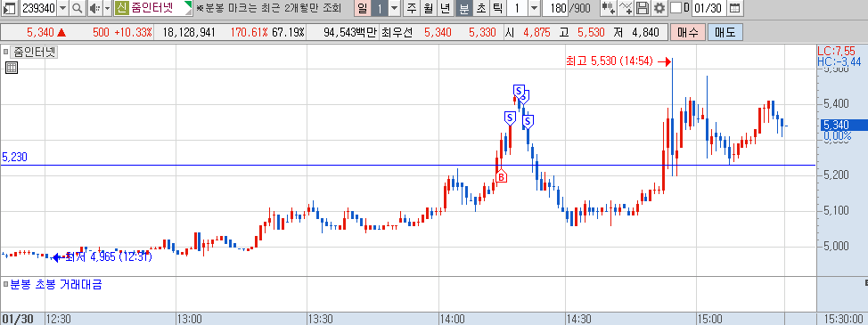868x325 pixels.
Task: Click the window layout icon at far left
Action: point(9,8)
